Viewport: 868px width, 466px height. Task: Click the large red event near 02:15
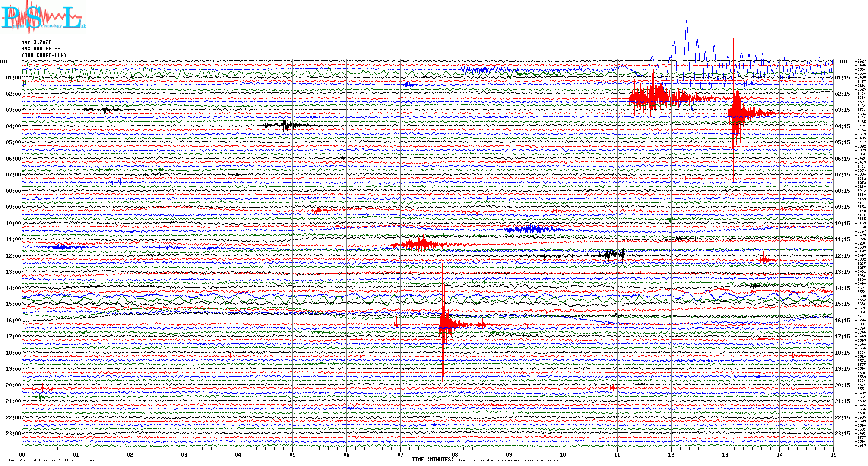(652, 97)
